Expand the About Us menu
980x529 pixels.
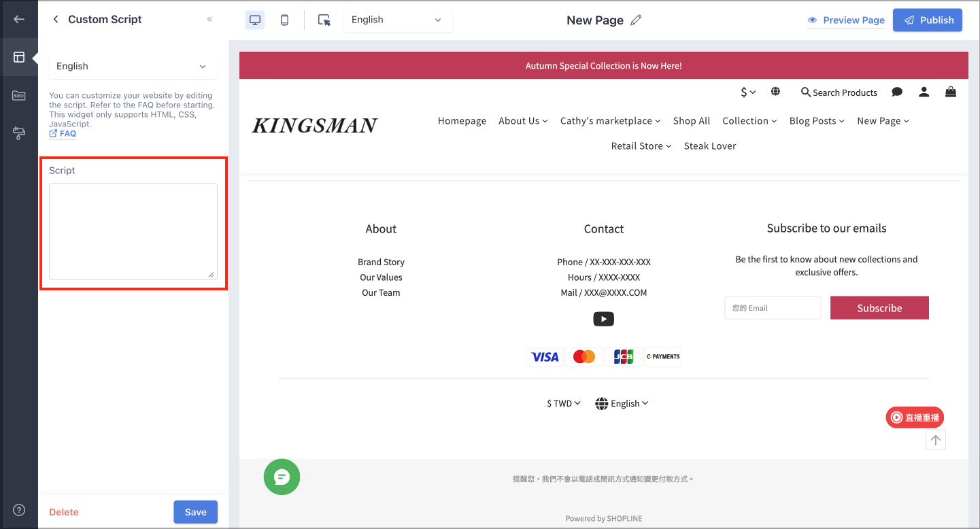click(x=523, y=121)
